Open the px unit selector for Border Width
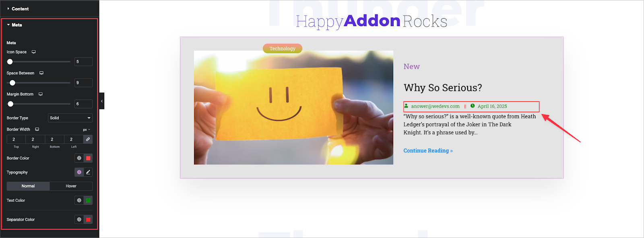The image size is (644, 238). click(87, 129)
